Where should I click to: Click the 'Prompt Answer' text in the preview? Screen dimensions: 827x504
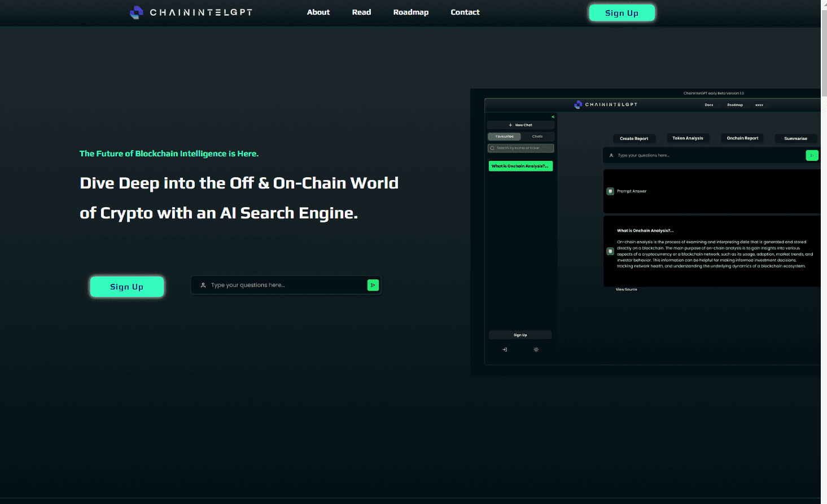pyautogui.click(x=632, y=191)
